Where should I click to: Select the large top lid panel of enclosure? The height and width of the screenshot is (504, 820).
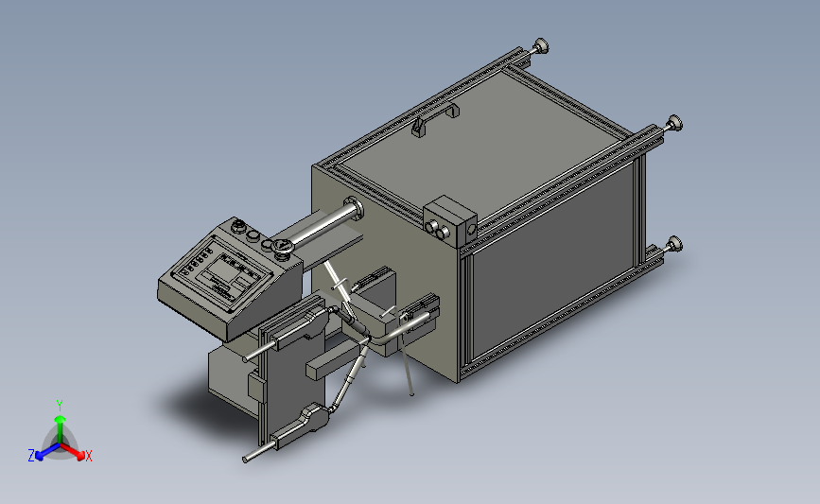coord(481,144)
